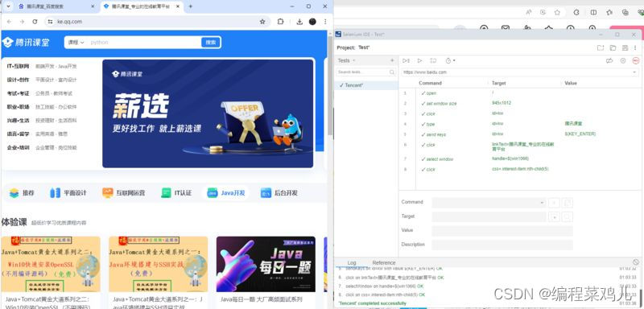Open Selenium IDE more options menu

[636, 47]
